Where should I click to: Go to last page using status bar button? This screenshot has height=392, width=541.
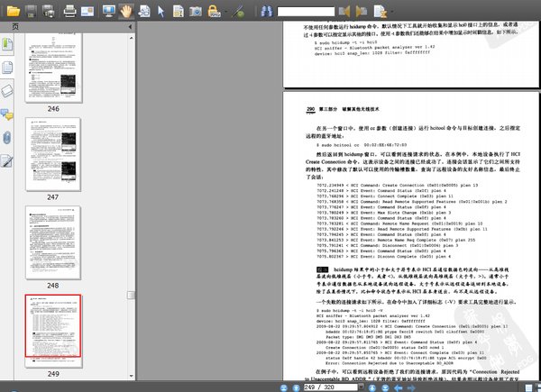tap(385, 387)
